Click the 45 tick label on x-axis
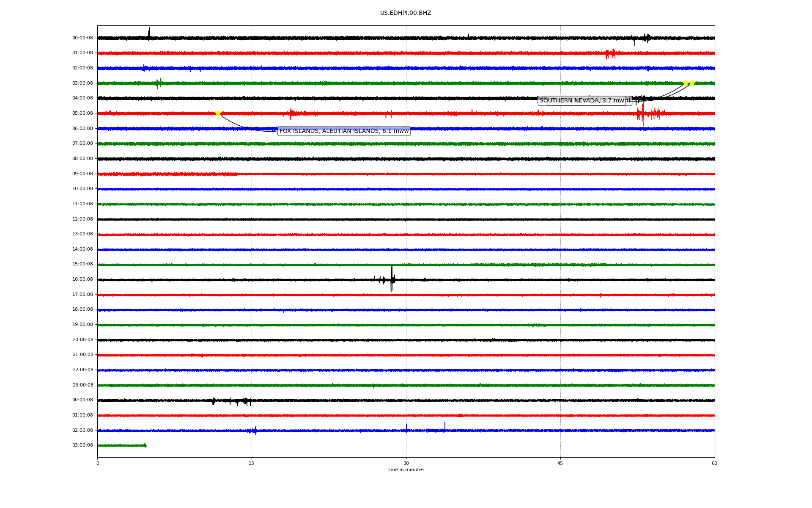The width and height of the screenshot is (812, 508). [x=560, y=463]
